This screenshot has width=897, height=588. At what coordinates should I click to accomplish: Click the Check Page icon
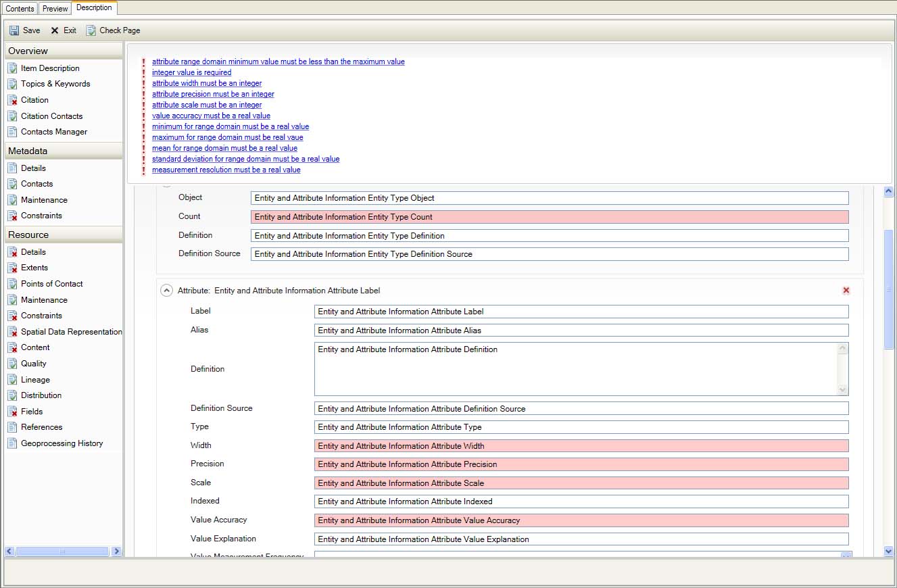(91, 30)
